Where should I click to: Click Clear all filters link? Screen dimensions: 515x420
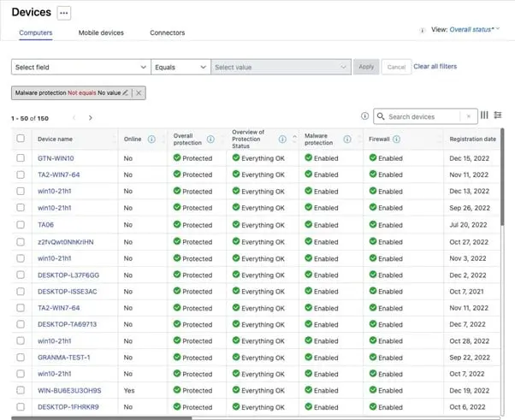coord(435,67)
